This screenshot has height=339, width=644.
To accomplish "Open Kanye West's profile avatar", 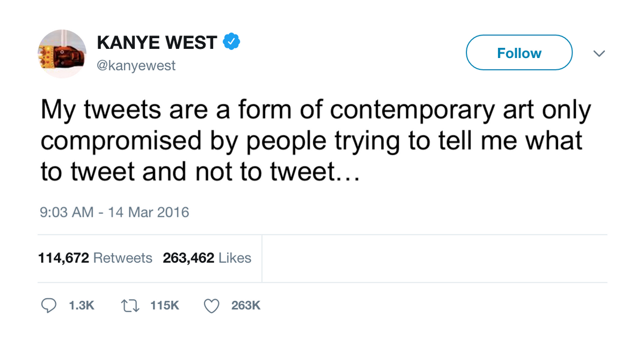I will pyautogui.click(x=62, y=54).
